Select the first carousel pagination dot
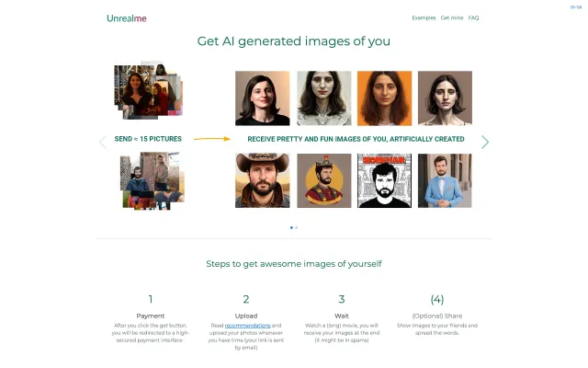The height and width of the screenshot is (368, 588). [291, 226]
